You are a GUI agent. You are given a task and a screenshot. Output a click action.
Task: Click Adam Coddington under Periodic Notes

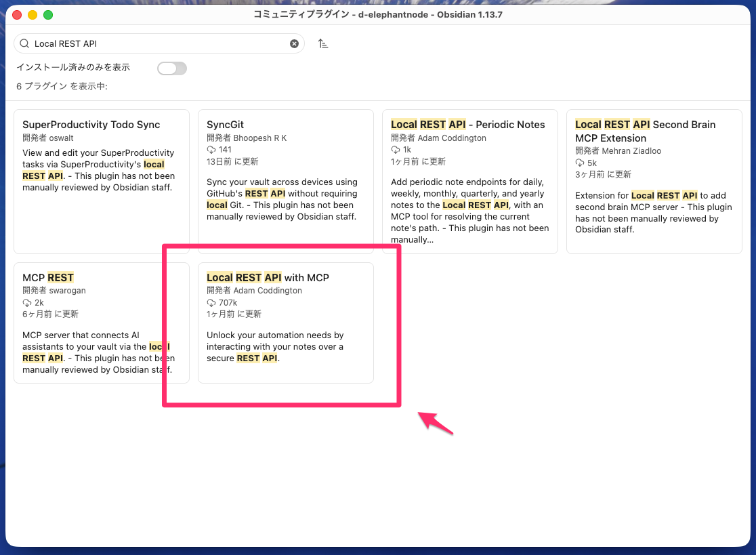452,138
